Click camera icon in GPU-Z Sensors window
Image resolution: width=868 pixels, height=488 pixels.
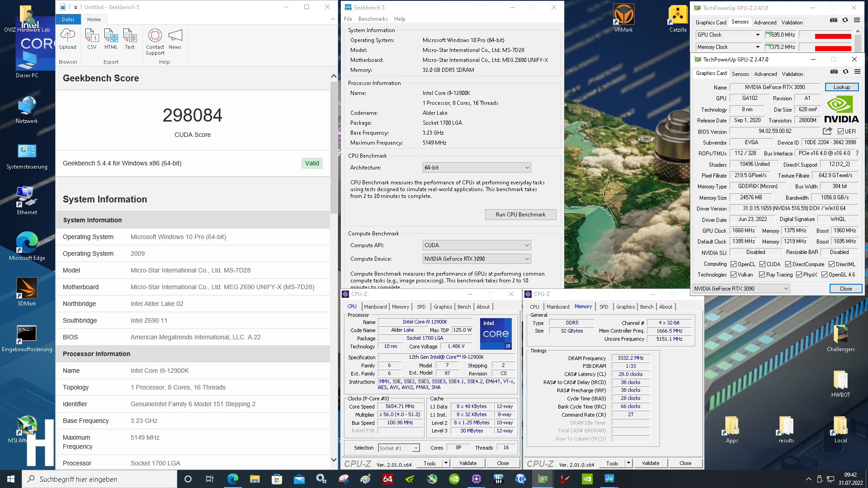point(834,20)
